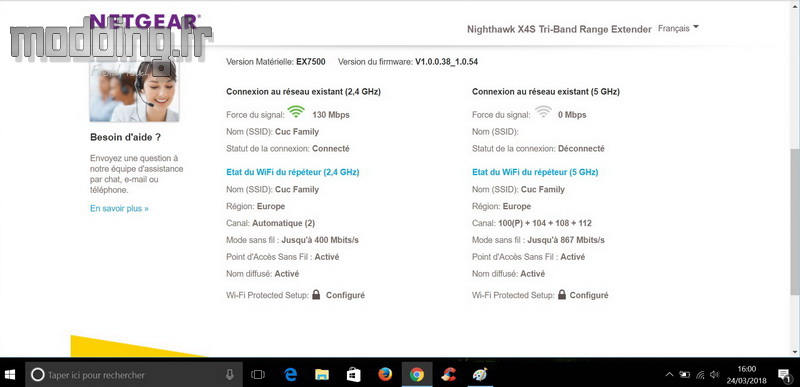This screenshot has width=800, height=387.
Task: Open the Paint app in the taskbar
Action: tap(480, 375)
